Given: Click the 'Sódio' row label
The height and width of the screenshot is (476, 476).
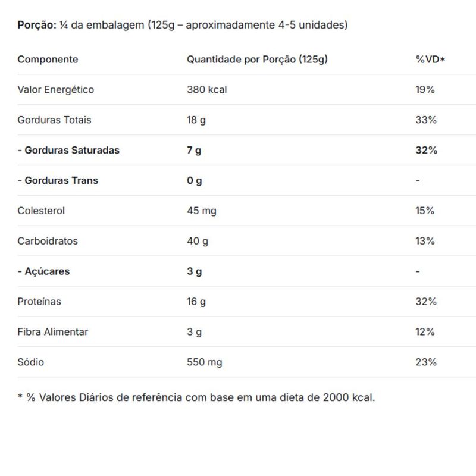Looking at the screenshot, I should [x=31, y=362].
